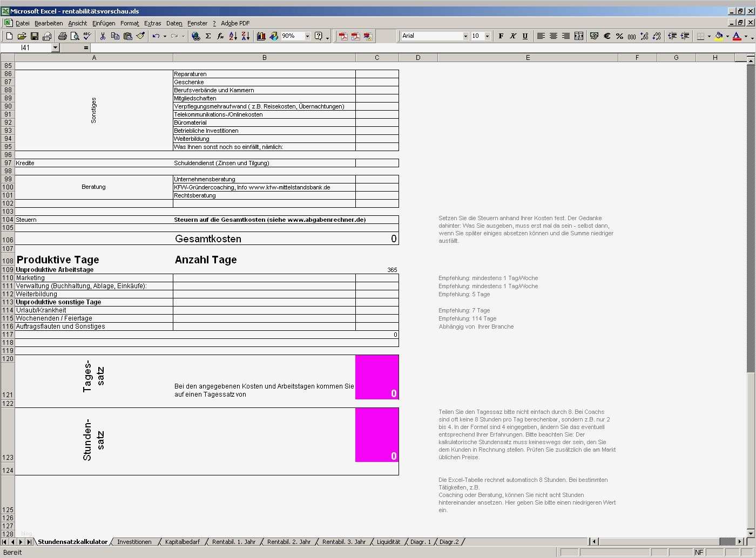
Task: Open the Chart Wizard
Action: 261,36
